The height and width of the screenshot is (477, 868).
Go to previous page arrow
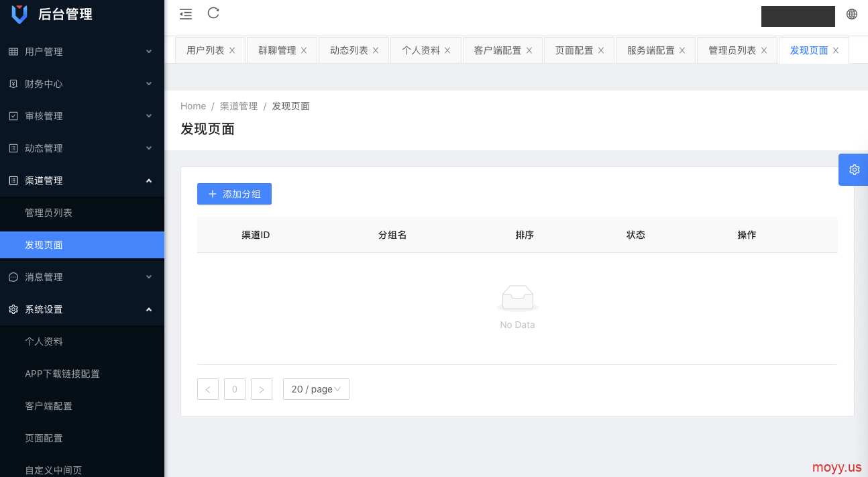point(208,389)
